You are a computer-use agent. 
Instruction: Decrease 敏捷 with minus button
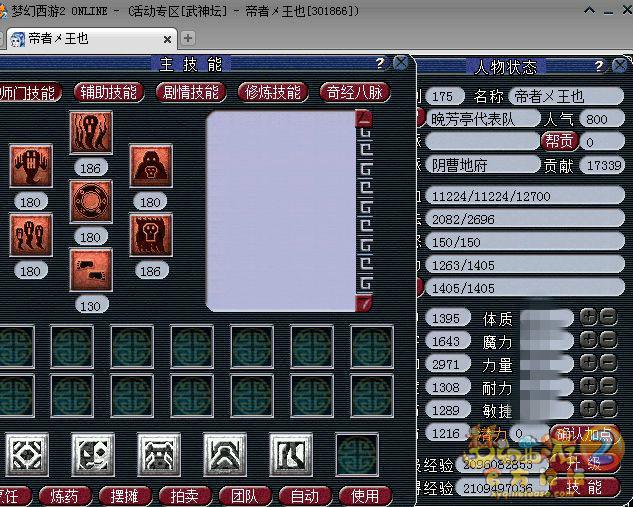pyautogui.click(x=608, y=409)
